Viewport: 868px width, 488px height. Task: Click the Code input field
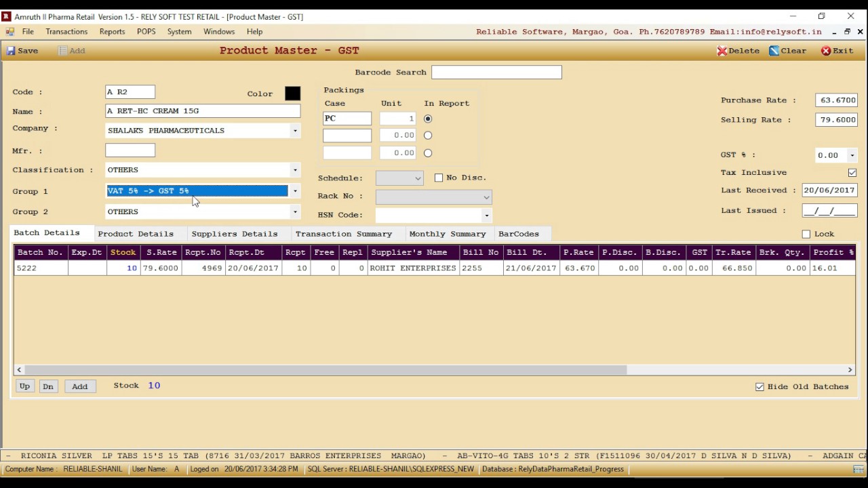pos(130,91)
